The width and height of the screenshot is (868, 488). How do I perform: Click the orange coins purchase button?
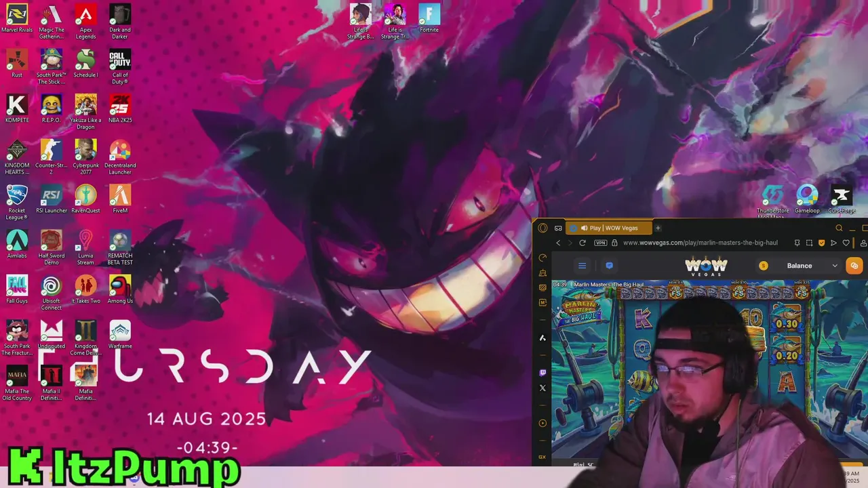point(854,266)
